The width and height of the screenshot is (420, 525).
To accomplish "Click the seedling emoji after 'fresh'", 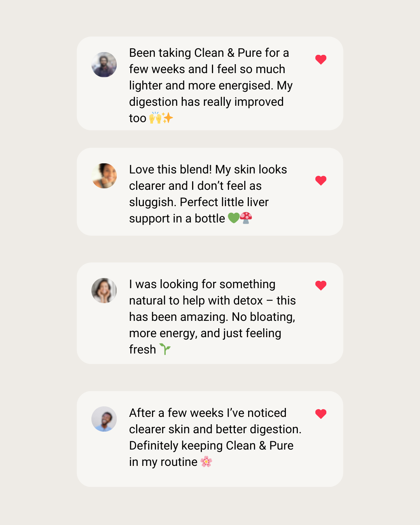I will [x=165, y=349].
